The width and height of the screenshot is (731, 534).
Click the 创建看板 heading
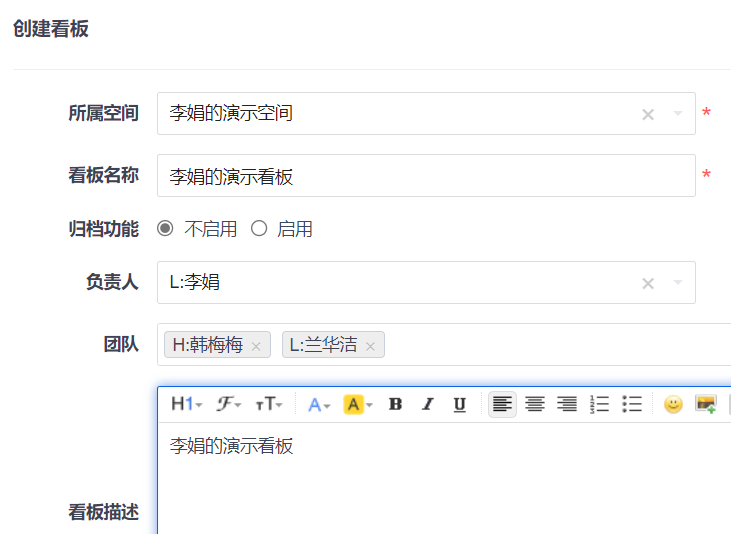pyautogui.click(x=51, y=28)
